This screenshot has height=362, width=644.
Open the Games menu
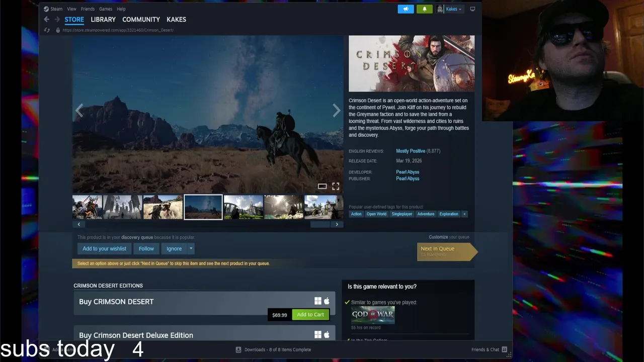pos(106,9)
